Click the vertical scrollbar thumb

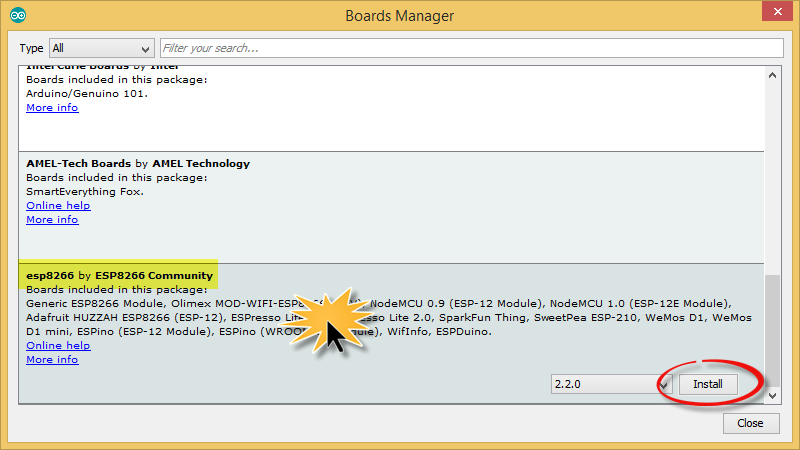coord(772,331)
